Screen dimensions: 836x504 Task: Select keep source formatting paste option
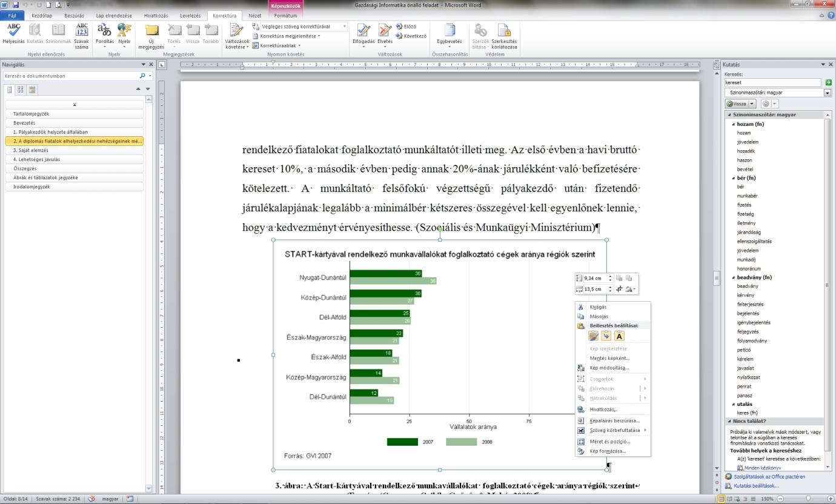tap(594, 336)
